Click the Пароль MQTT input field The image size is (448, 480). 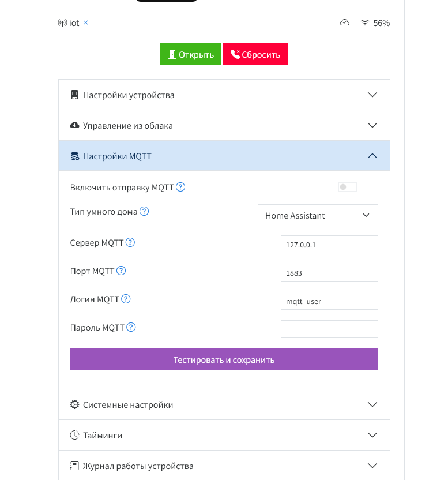(329, 329)
